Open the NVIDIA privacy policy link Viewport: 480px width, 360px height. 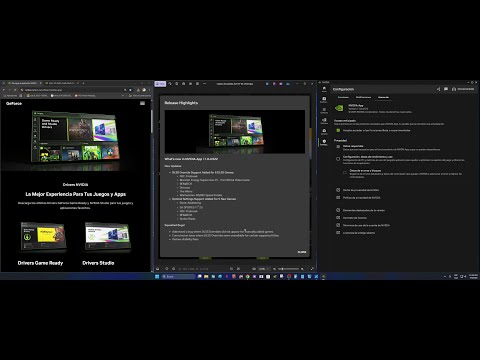(x=362, y=198)
